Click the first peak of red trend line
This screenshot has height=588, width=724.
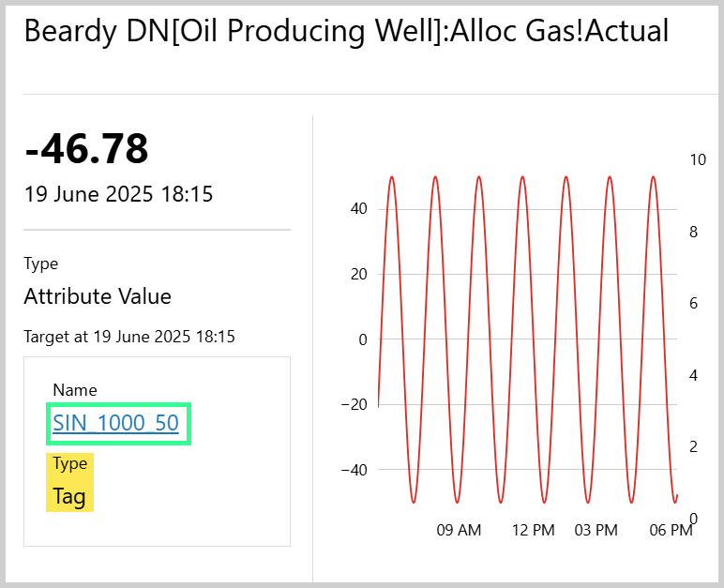(391, 177)
